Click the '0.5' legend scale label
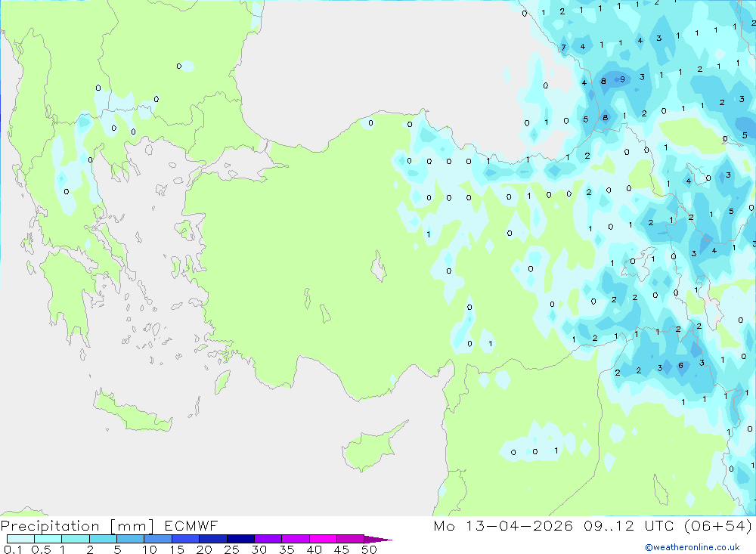The height and width of the screenshot is (554, 756). (41, 549)
